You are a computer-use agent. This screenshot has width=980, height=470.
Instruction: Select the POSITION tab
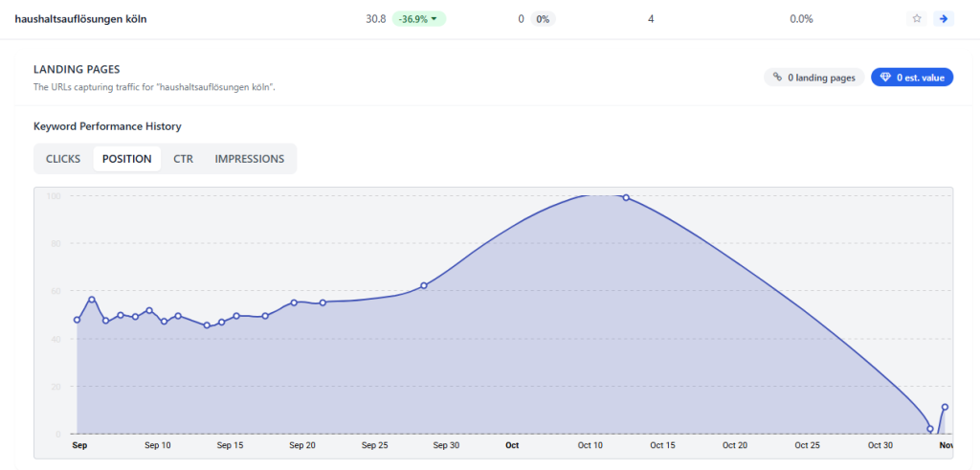(x=126, y=159)
